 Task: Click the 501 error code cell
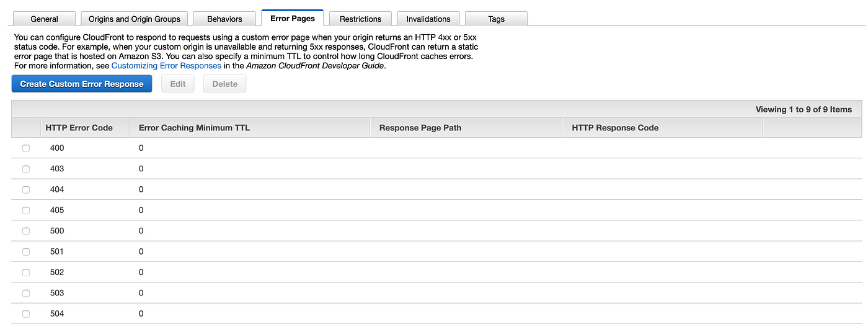57,251
